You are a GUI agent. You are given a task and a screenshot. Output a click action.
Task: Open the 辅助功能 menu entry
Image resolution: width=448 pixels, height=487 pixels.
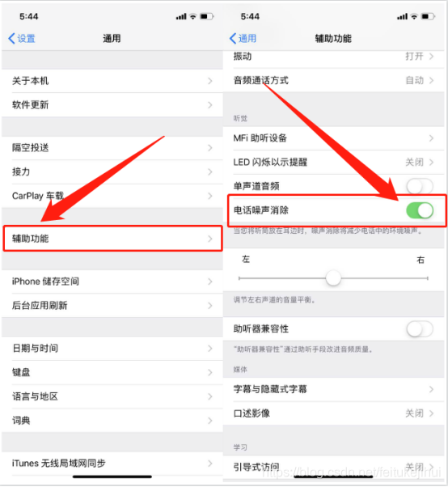[112, 239]
